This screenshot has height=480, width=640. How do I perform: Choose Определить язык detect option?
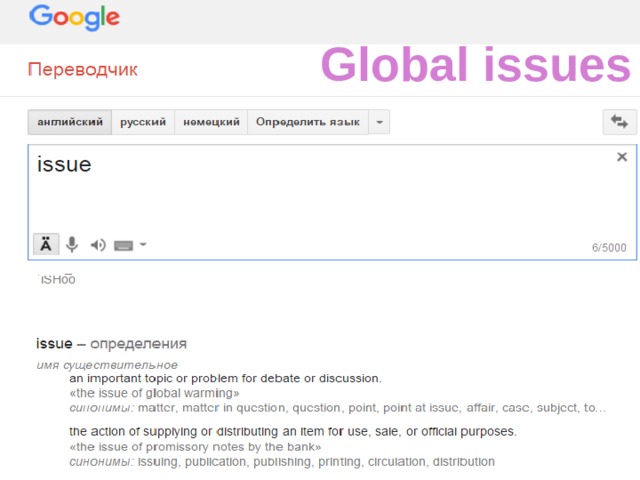(x=308, y=122)
